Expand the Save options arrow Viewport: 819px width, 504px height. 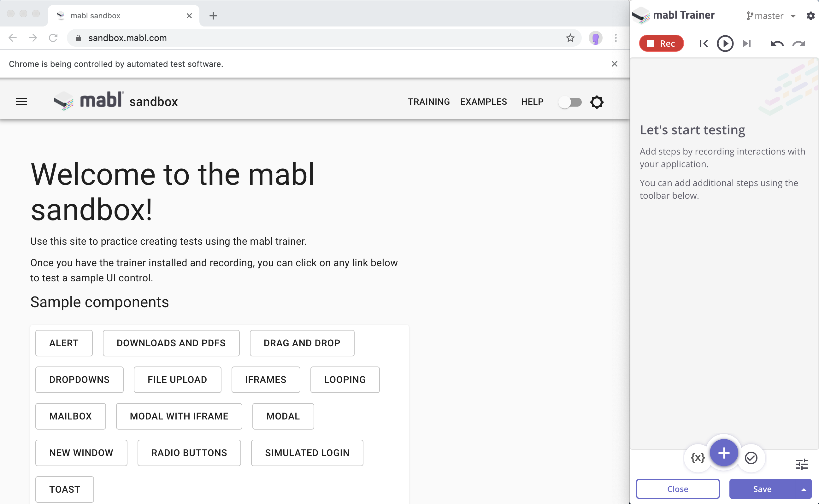(804, 489)
